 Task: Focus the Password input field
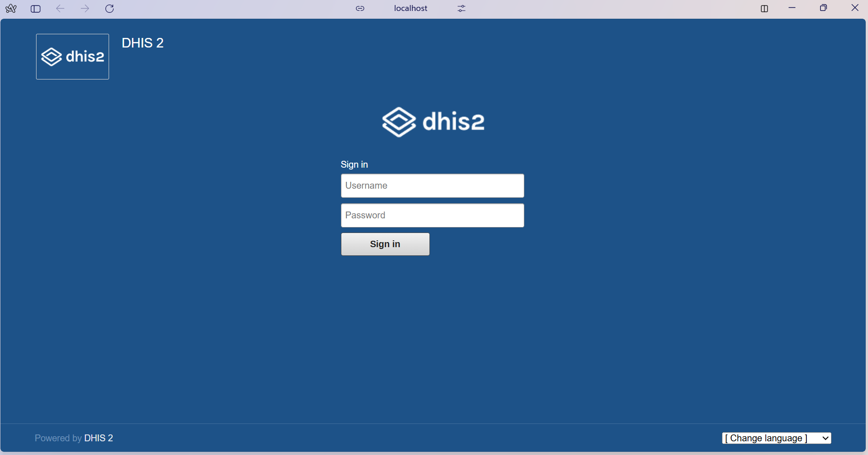[433, 216]
